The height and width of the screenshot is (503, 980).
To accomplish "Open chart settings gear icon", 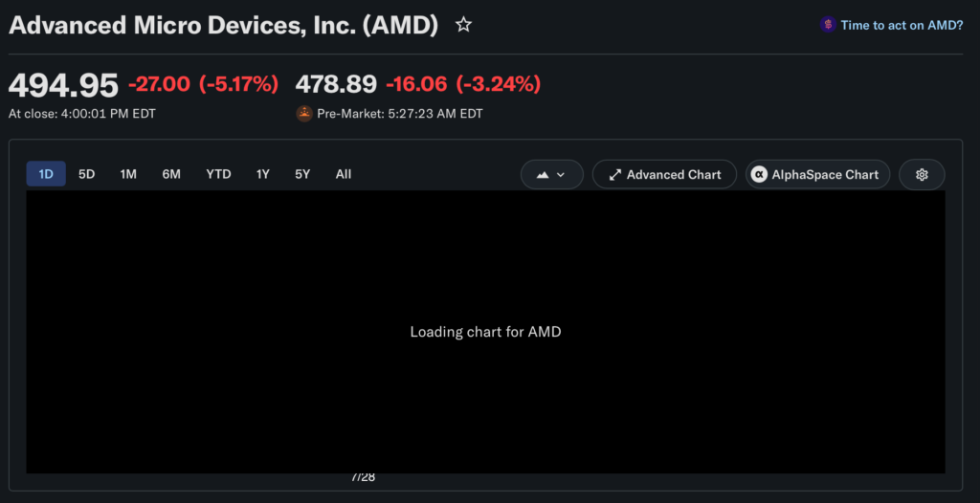I will (922, 175).
